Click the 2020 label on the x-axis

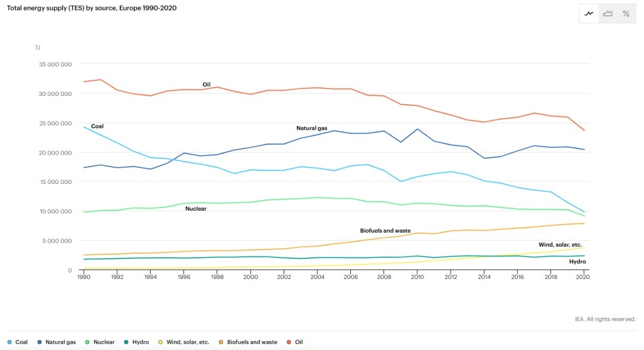583,277
